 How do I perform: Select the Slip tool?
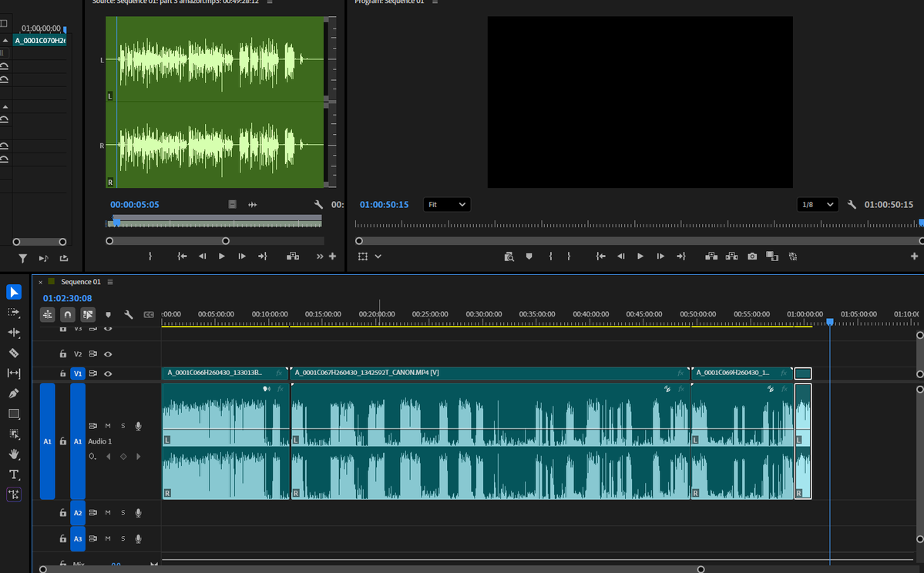coord(14,373)
